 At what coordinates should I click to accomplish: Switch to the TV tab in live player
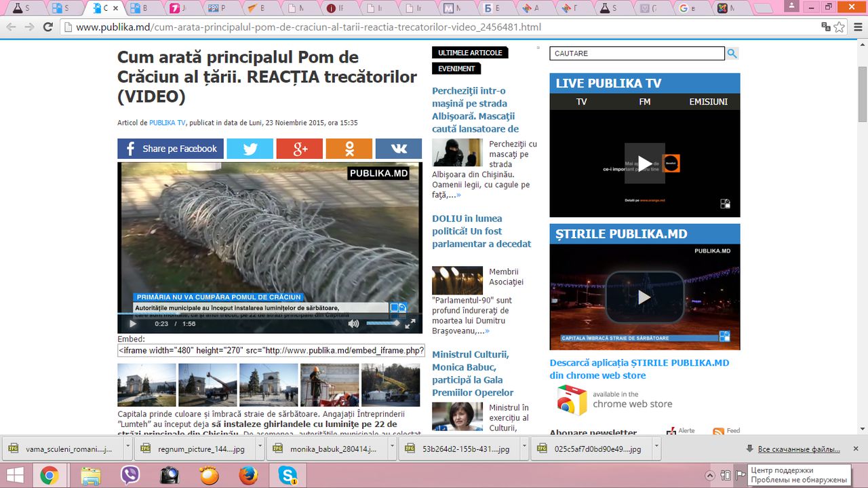pos(581,102)
